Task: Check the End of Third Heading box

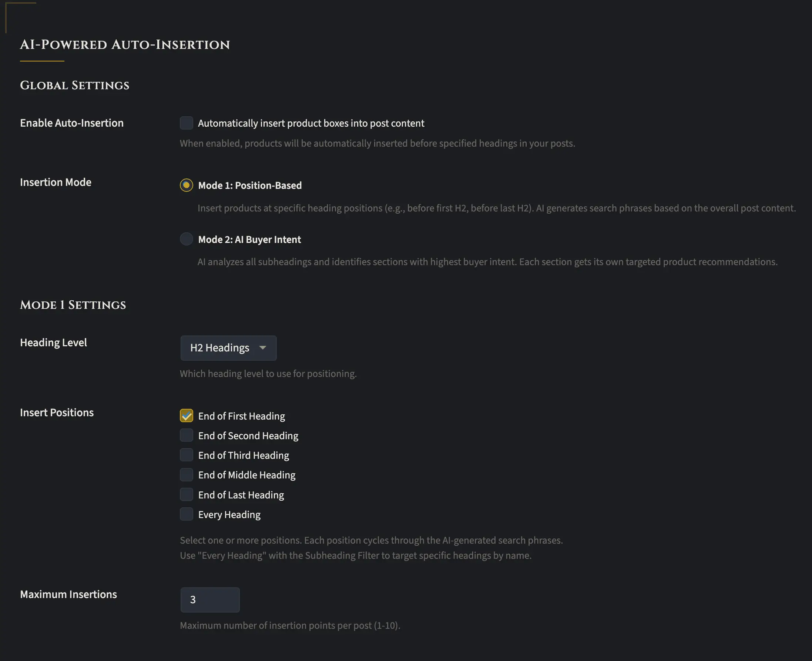Action: (186, 455)
